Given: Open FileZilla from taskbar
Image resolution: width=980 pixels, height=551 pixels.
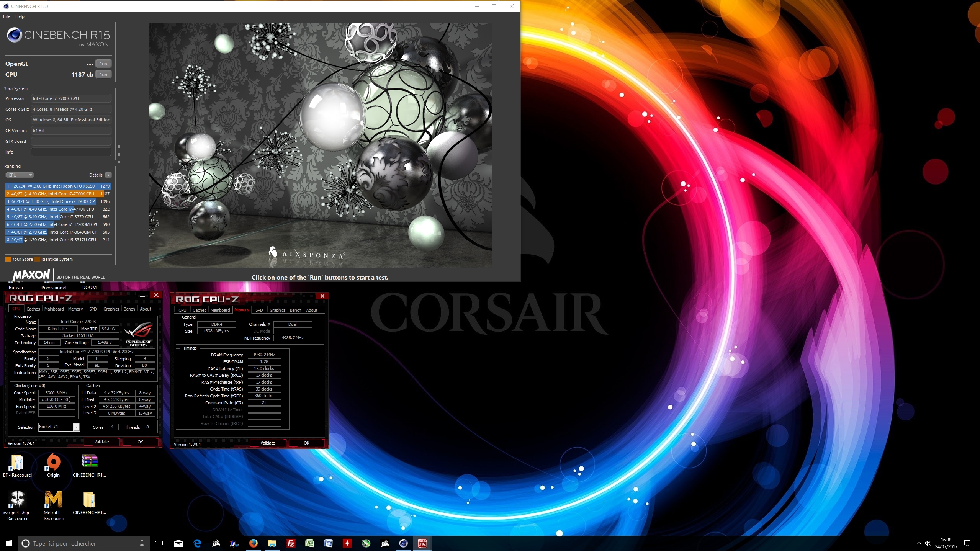Looking at the screenshot, I should [x=291, y=543].
